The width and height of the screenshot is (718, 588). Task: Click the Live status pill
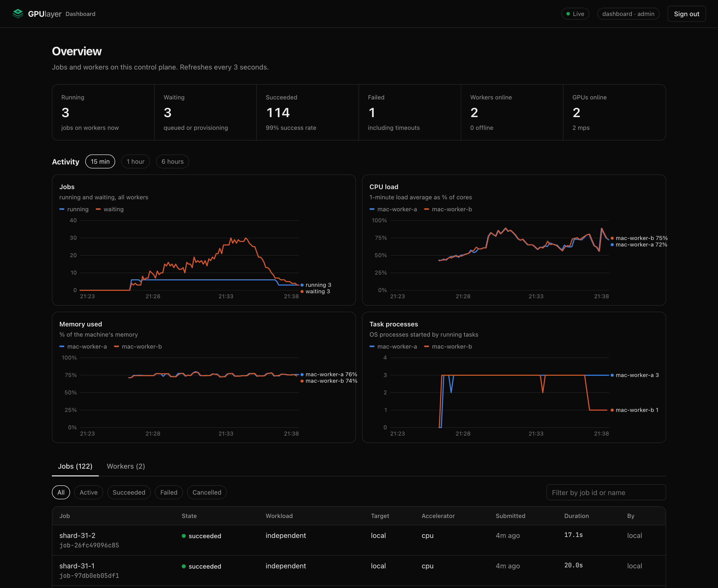point(575,14)
